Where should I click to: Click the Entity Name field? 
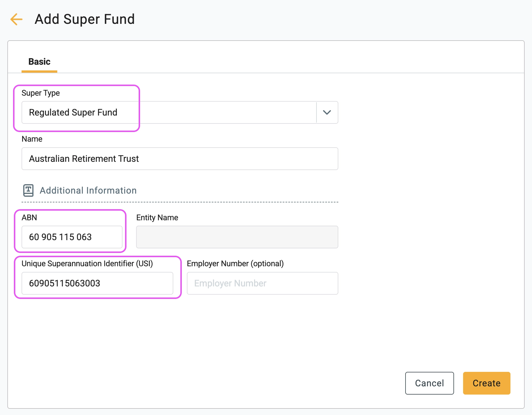pos(237,237)
